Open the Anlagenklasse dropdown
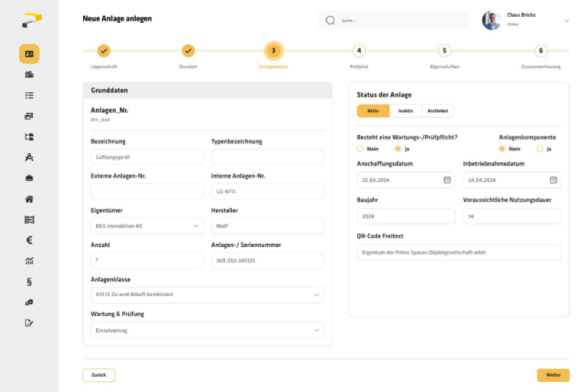The height and width of the screenshot is (392, 586). tap(208, 295)
